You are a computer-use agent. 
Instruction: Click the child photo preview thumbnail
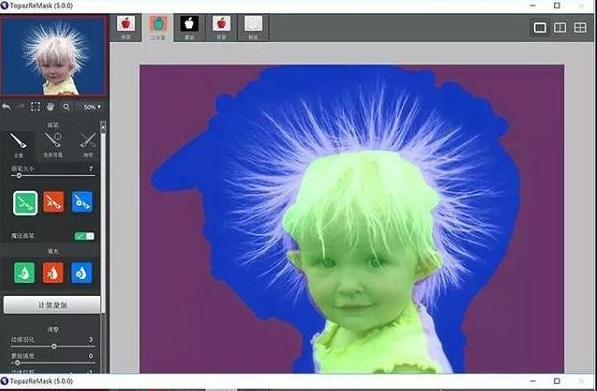tap(54, 56)
